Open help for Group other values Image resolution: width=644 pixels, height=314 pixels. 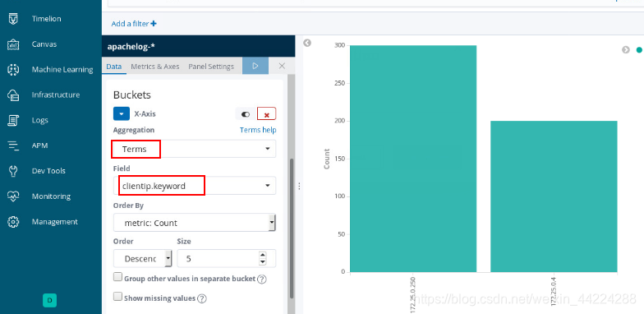(262, 279)
